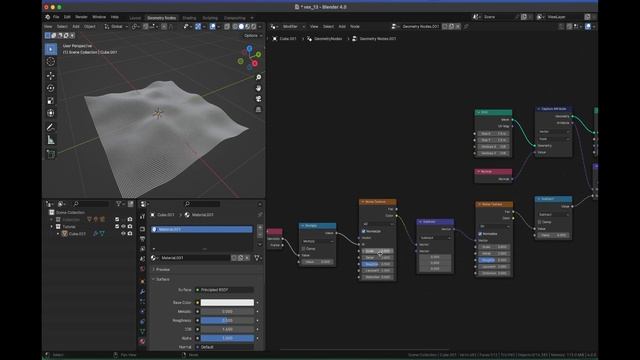Click the red Z-axis gizmo circle

(x=255, y=63)
